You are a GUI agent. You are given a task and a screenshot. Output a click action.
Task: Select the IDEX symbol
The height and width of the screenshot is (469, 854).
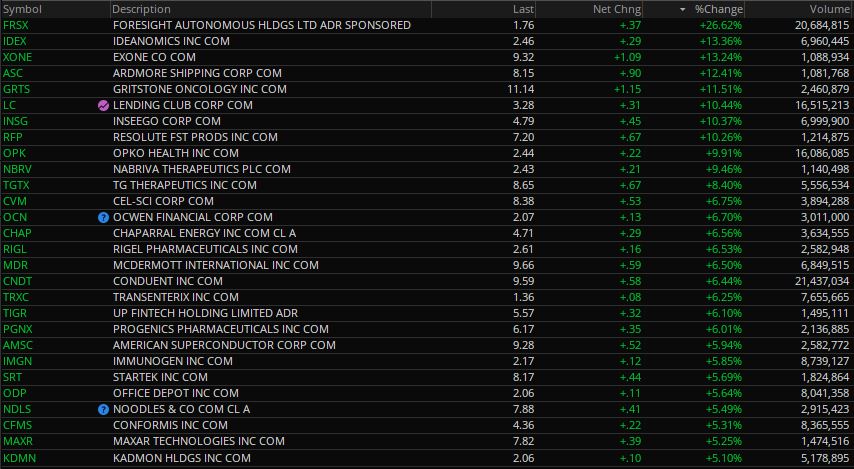[x=15, y=41]
